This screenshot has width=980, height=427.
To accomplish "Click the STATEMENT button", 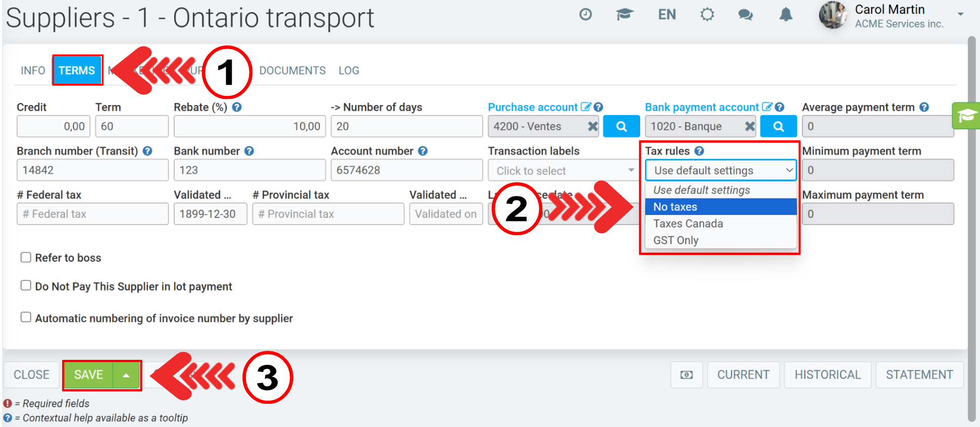I will click(x=919, y=375).
